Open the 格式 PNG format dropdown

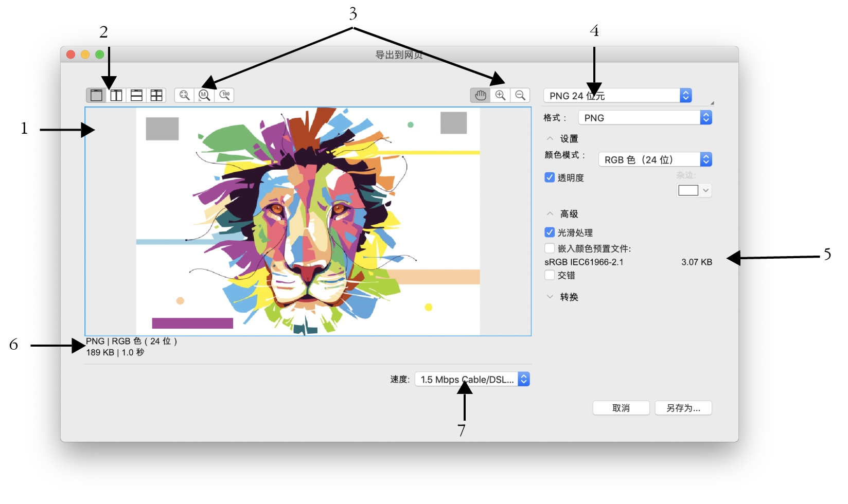[645, 118]
